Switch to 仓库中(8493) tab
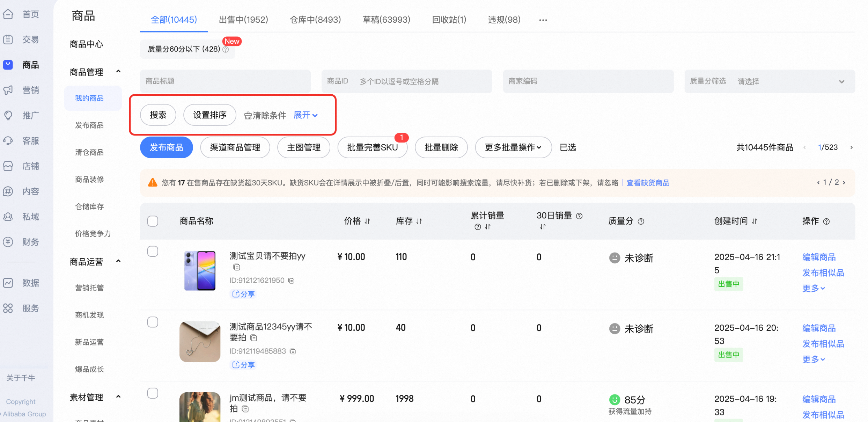The width and height of the screenshot is (868, 422). pos(315,20)
